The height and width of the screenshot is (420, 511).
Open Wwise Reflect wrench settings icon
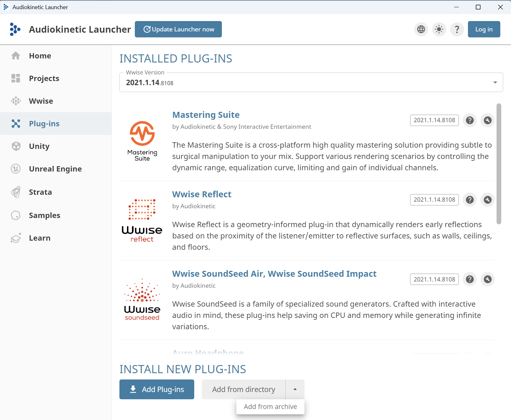tap(487, 200)
